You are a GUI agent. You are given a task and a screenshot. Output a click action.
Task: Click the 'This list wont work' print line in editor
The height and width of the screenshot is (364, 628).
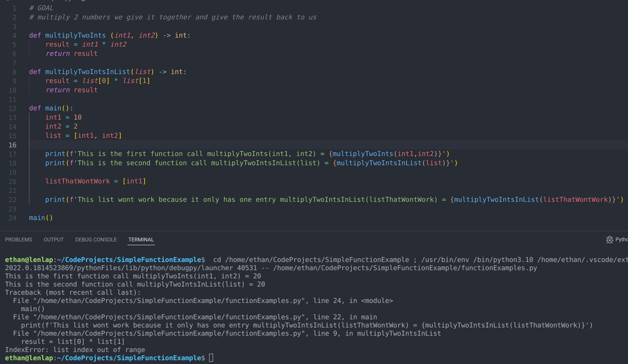(x=334, y=199)
